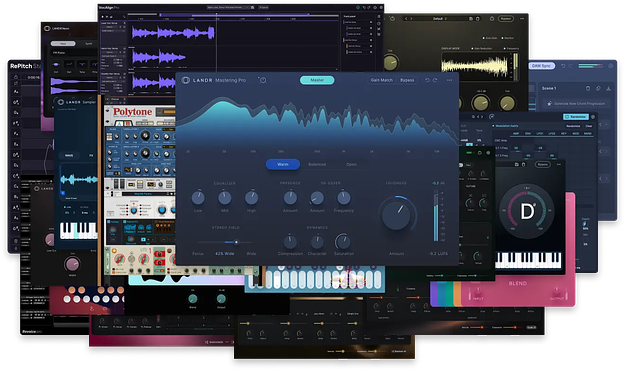
Task: Click the De-Esser Frequency knob
Action: pos(344,197)
